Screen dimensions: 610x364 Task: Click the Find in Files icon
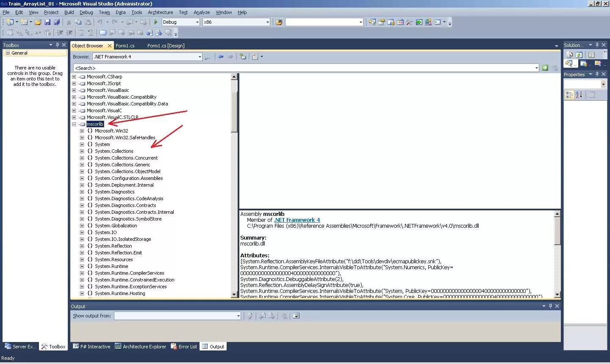pyautogui.click(x=279, y=22)
